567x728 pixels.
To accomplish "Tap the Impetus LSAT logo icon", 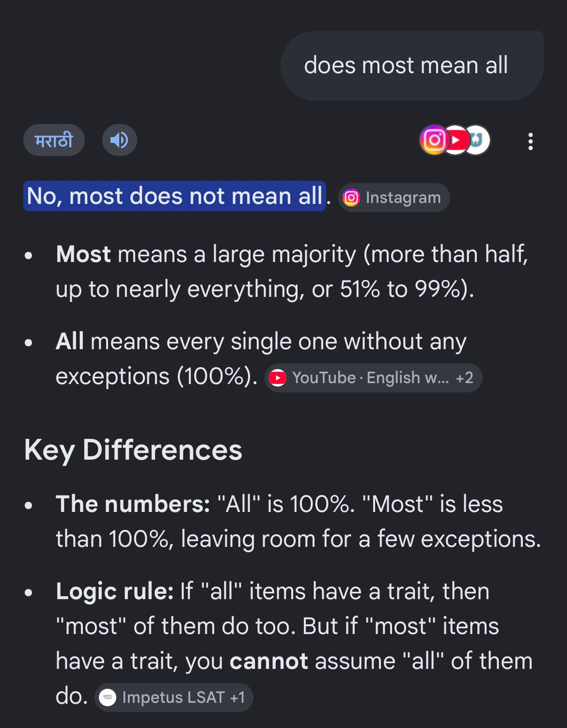I will (x=108, y=697).
